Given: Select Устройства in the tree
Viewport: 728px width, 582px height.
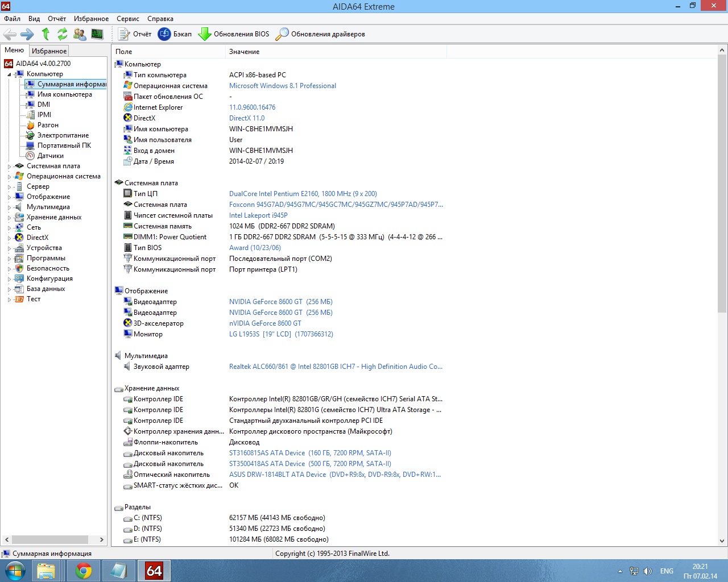Looking at the screenshot, I should pyautogui.click(x=44, y=248).
